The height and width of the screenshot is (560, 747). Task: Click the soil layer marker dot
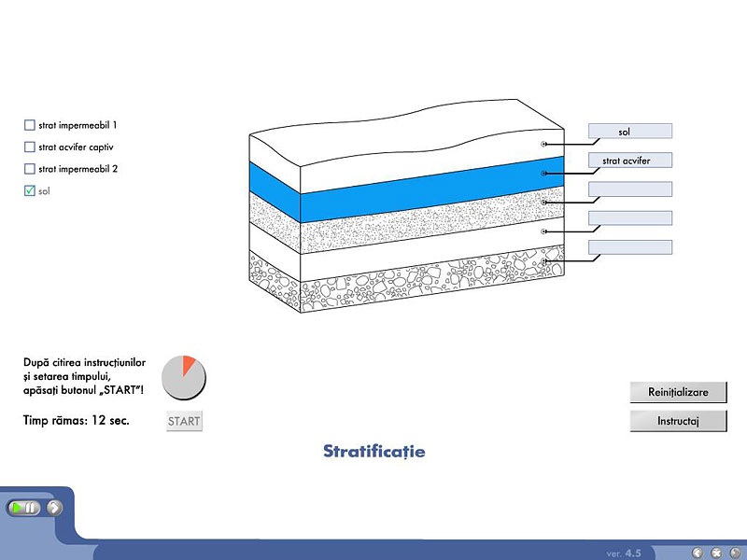tap(544, 144)
